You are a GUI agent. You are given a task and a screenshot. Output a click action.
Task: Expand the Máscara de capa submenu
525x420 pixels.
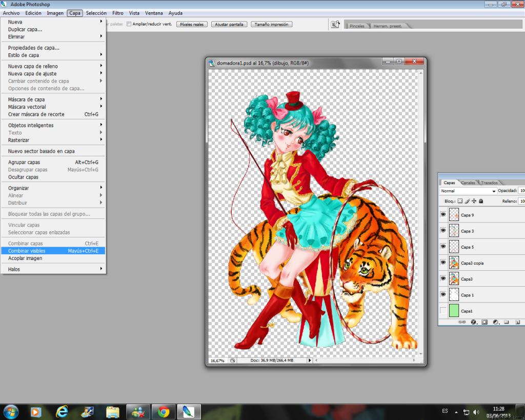coord(53,99)
